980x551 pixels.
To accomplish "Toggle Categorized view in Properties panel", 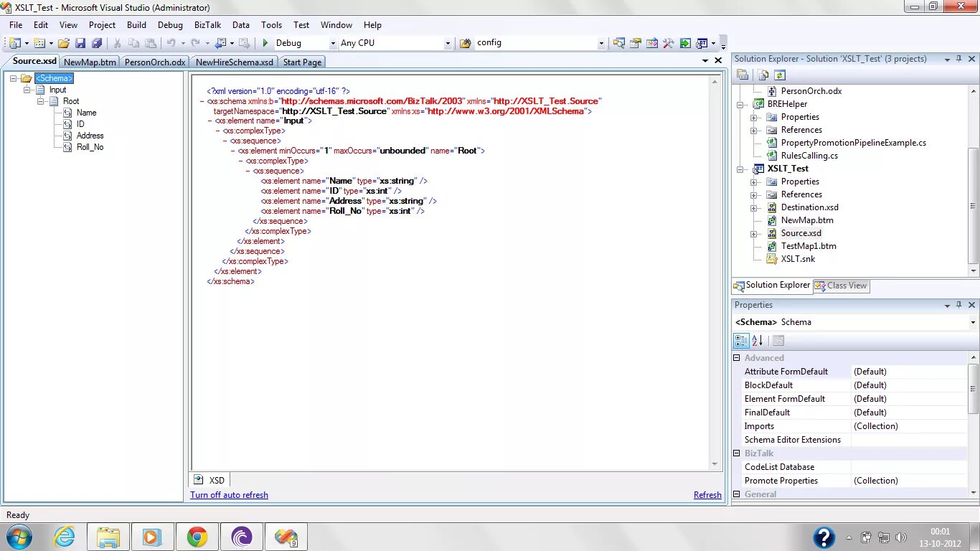I will (x=742, y=341).
